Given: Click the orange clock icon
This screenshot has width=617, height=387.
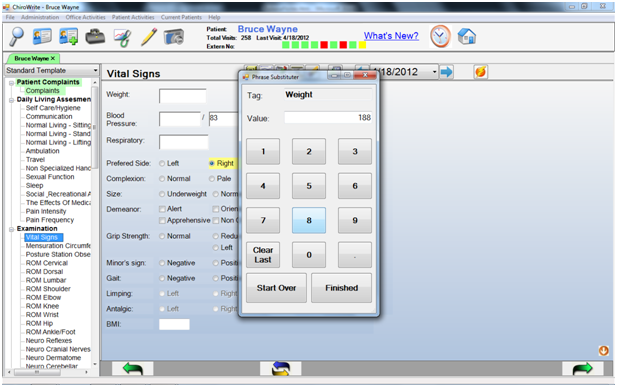Looking at the screenshot, I should click(440, 36).
